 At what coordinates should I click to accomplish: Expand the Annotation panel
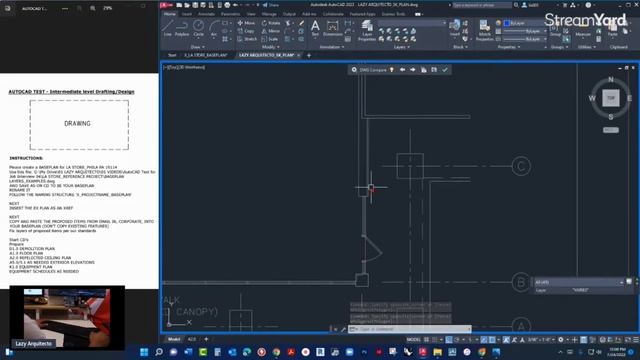pyautogui.click(x=331, y=47)
